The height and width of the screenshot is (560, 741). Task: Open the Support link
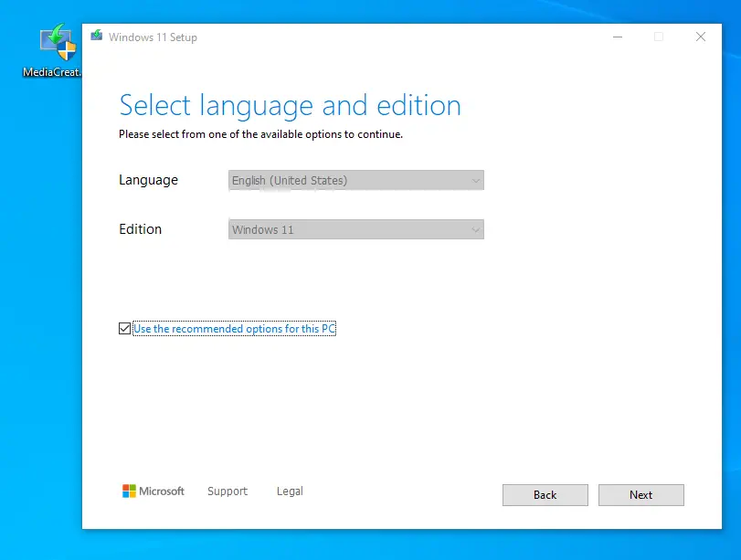pyautogui.click(x=228, y=491)
